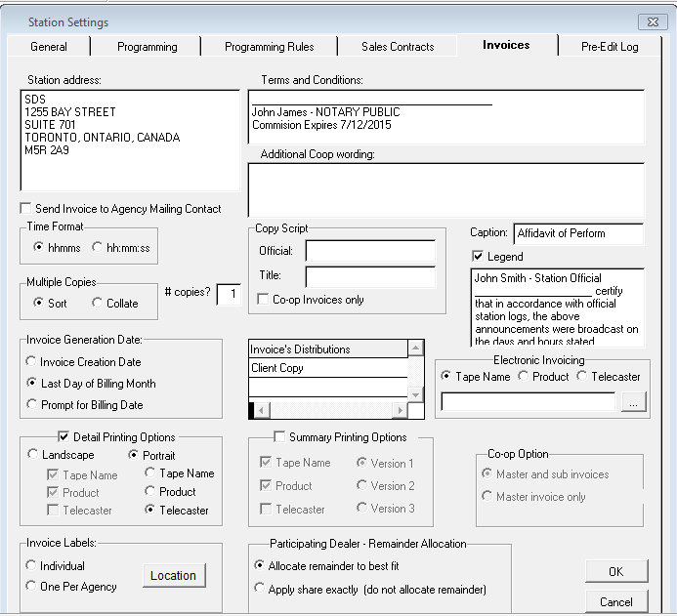Click the Copy Script Official field
Screen dimensions: 677x616
point(369,252)
